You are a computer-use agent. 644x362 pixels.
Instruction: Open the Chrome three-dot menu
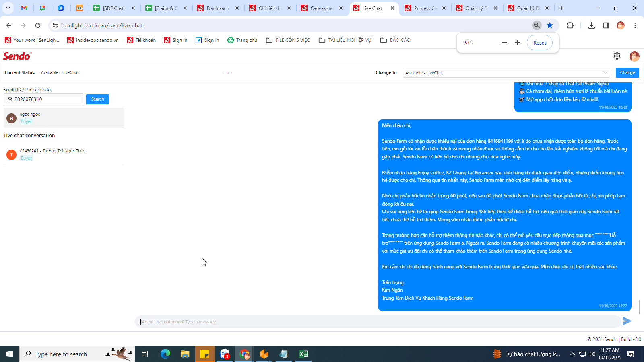pos(635,25)
